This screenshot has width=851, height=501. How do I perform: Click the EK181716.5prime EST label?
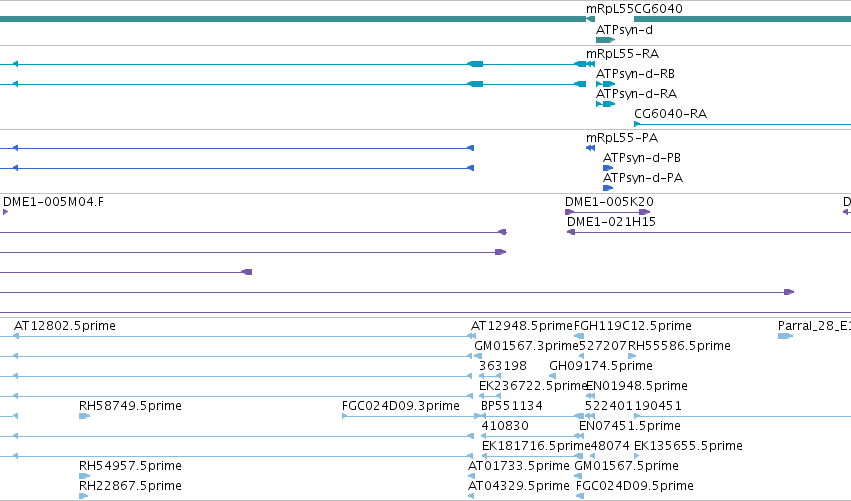click(536, 446)
